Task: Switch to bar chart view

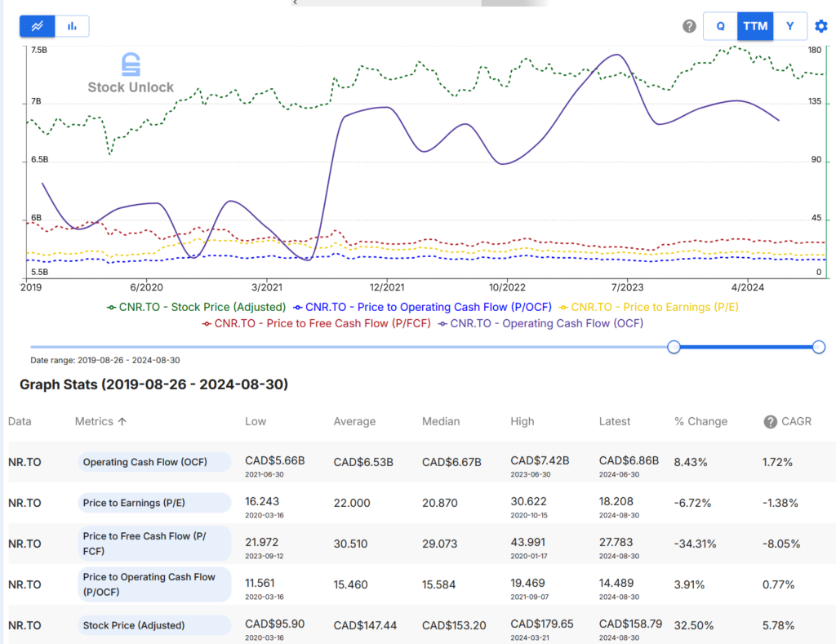Action: (x=72, y=26)
